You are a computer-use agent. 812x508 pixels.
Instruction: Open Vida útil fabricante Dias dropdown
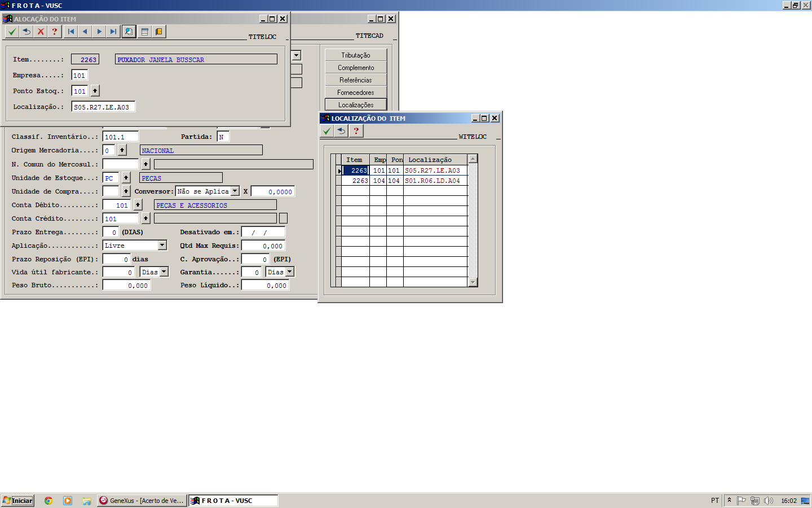pos(164,271)
